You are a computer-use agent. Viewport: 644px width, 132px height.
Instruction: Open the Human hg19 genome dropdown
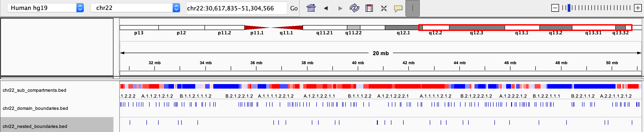click(45, 8)
